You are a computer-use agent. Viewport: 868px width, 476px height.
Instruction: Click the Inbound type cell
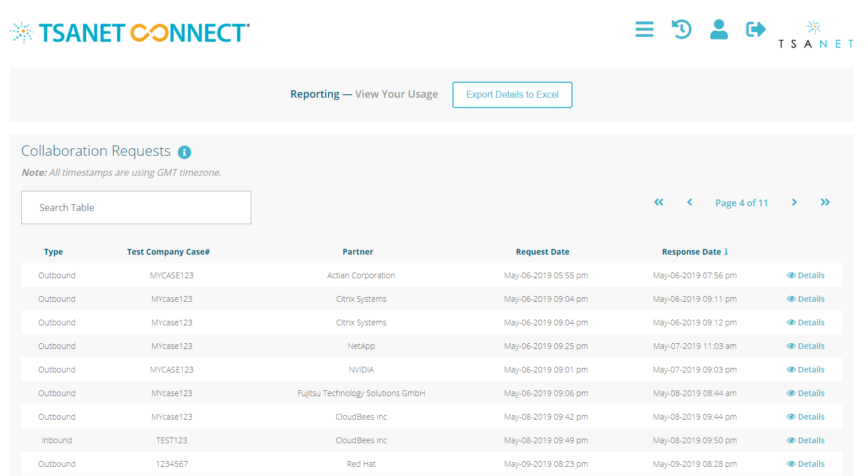(x=57, y=440)
